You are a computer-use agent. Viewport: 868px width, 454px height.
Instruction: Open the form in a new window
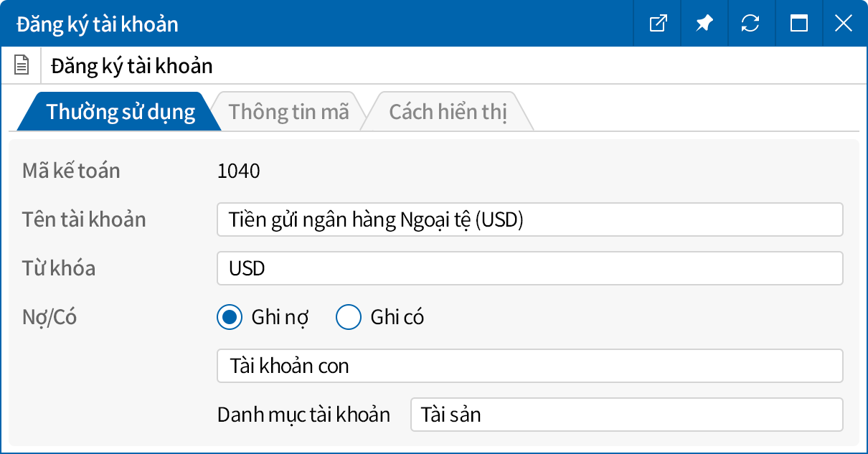coord(657,23)
